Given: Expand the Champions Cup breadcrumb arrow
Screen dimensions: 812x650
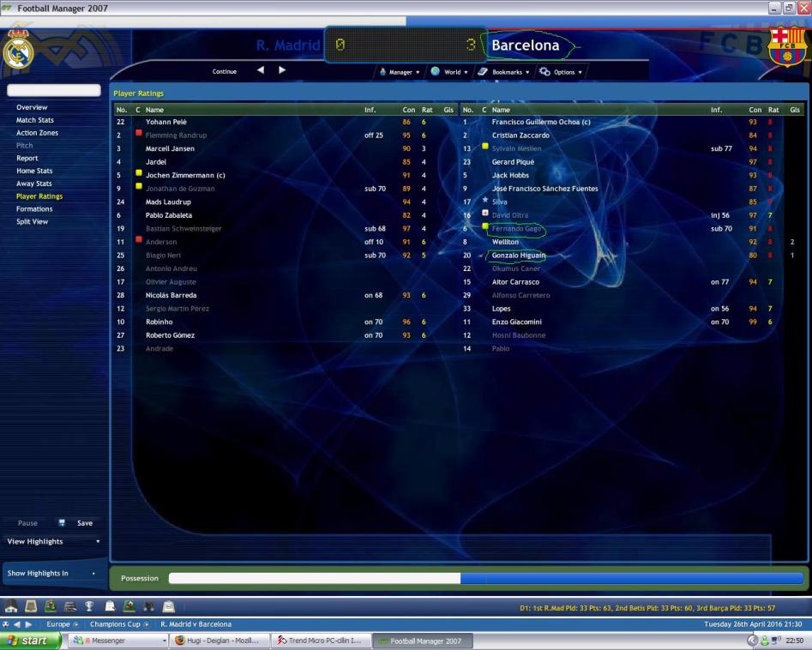Looking at the screenshot, I should tap(147, 624).
